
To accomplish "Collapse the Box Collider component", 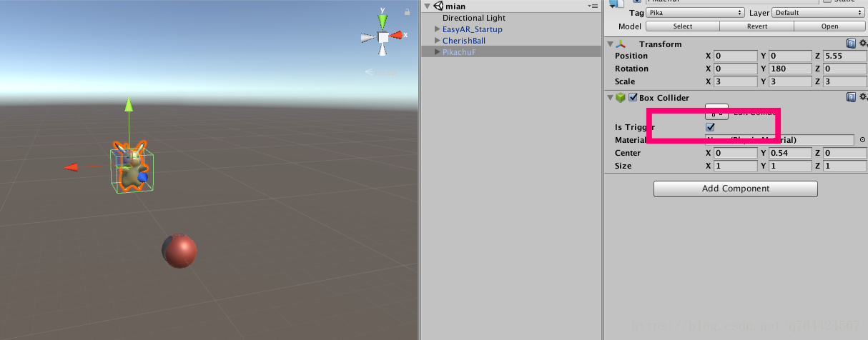I will point(610,98).
